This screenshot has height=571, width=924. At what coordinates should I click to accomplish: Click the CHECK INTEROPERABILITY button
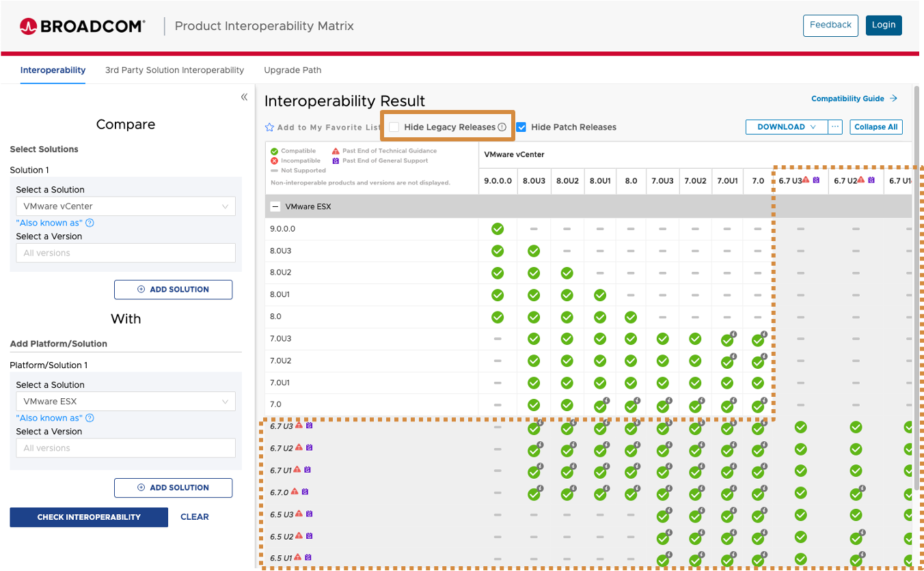click(x=89, y=517)
